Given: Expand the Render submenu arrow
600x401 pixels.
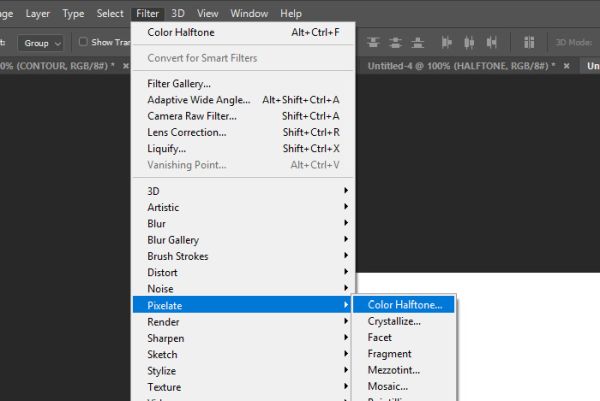Looking at the screenshot, I should (346, 321).
